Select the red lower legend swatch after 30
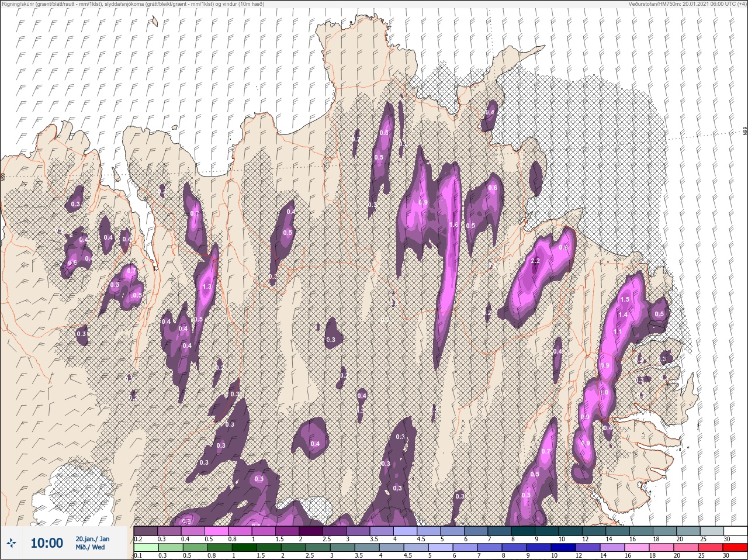748x560 pixels. [x=735, y=548]
